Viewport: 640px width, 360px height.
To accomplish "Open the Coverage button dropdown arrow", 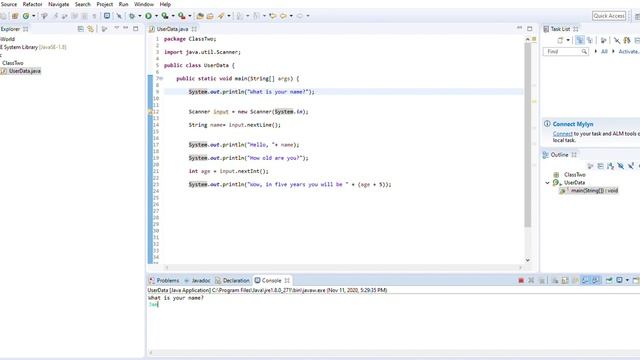I will pos(173,16).
